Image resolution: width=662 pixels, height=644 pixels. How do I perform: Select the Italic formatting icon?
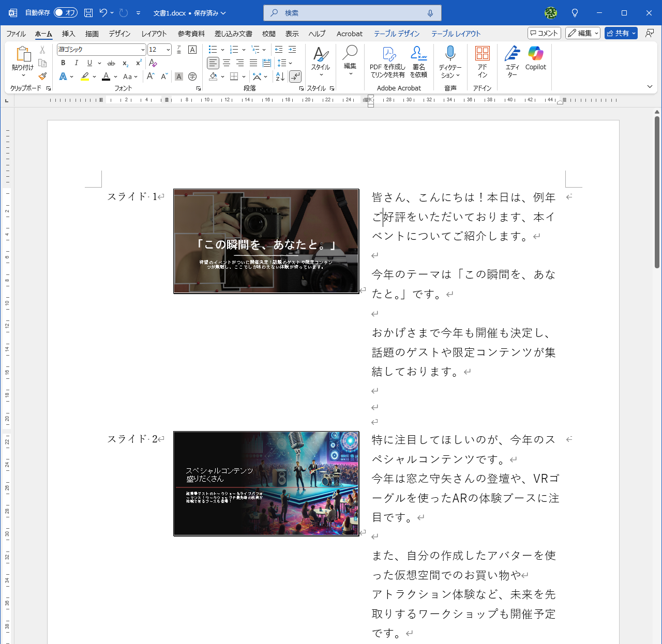(76, 63)
